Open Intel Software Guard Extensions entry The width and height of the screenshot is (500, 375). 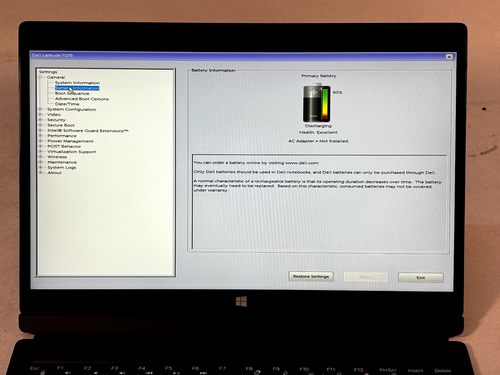click(88, 131)
